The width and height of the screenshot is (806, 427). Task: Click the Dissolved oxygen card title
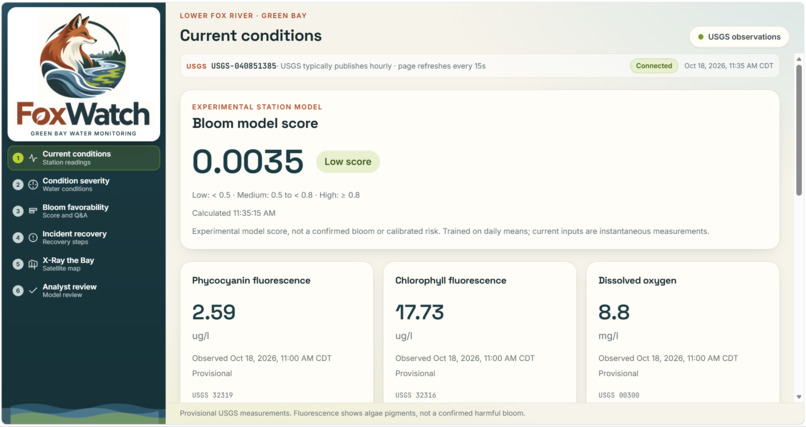[x=637, y=281]
